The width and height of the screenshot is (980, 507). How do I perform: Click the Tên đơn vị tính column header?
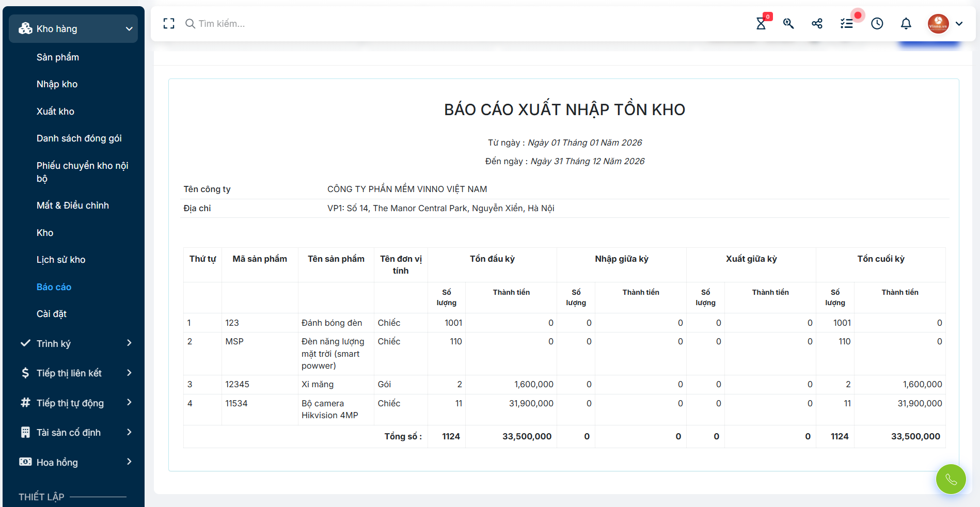[x=401, y=264]
